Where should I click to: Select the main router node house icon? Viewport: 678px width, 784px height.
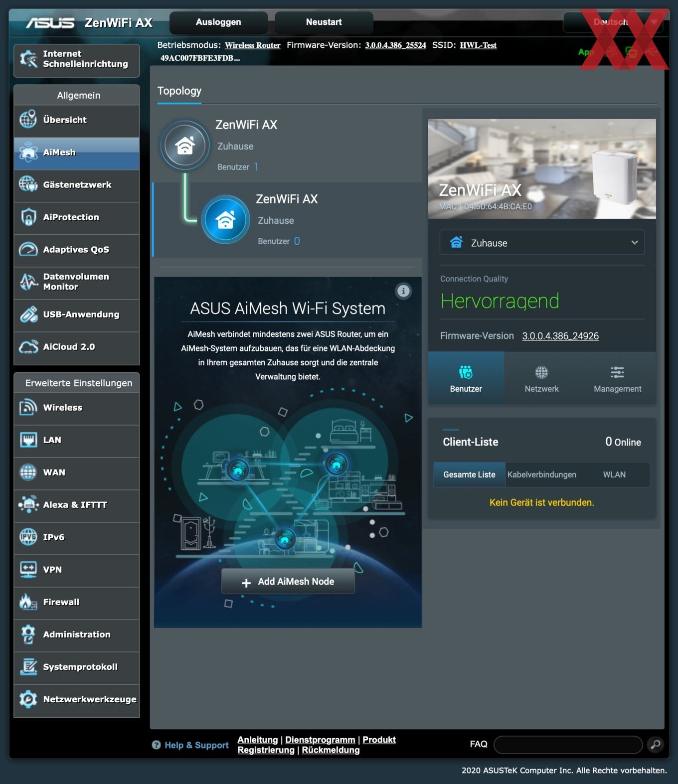(x=185, y=146)
